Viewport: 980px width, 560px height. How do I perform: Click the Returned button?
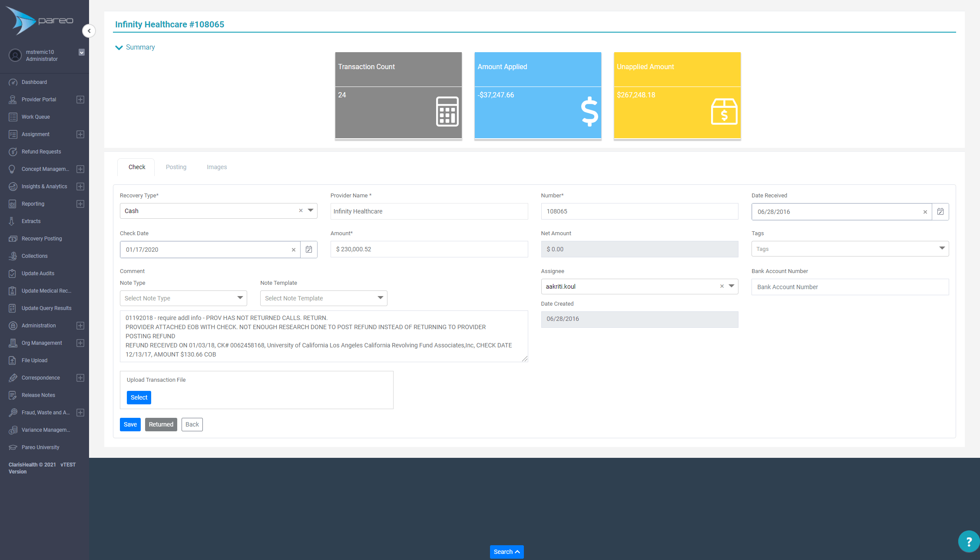pyautogui.click(x=161, y=424)
